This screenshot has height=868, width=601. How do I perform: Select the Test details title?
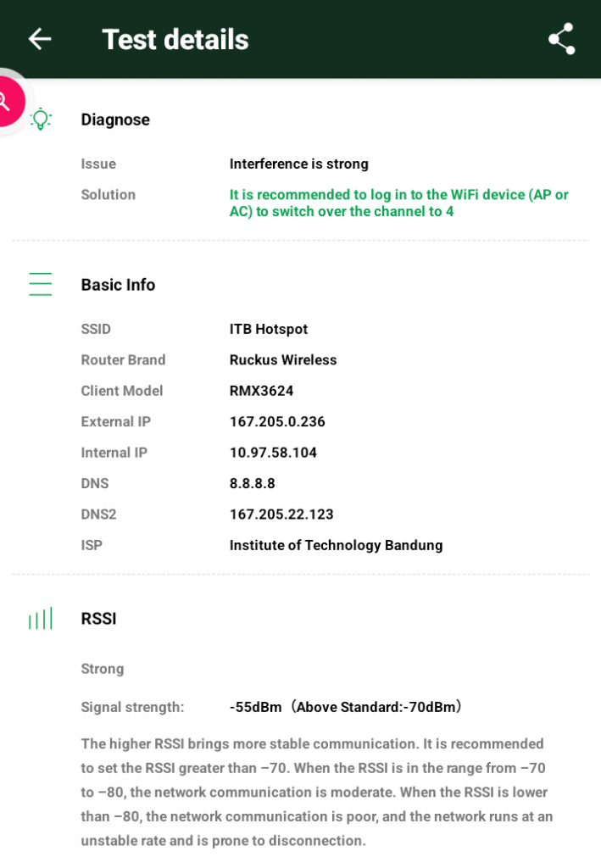tap(175, 40)
